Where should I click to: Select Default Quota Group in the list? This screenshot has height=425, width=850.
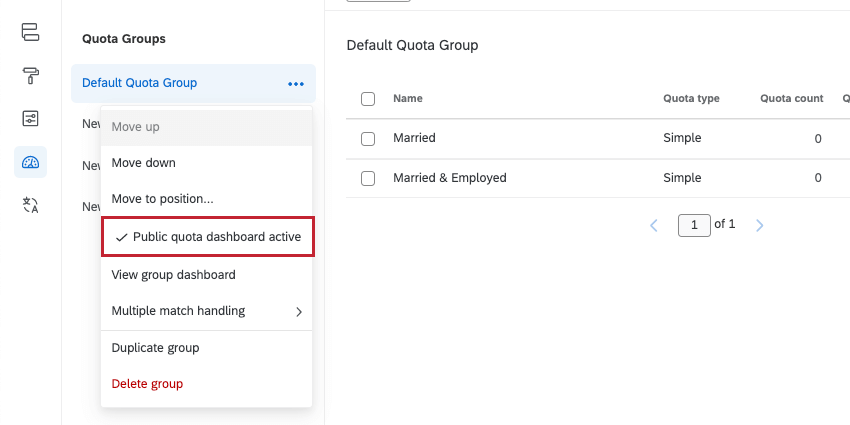tap(140, 83)
